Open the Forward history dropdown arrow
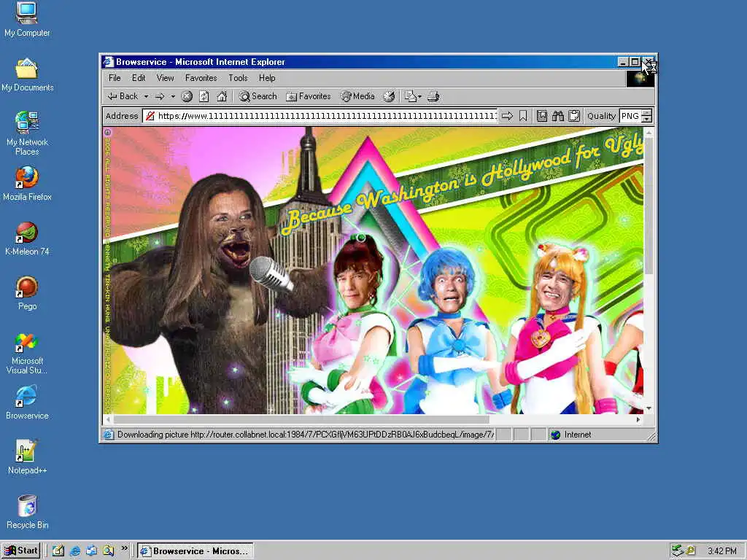The width and height of the screenshot is (747, 560). coord(173,96)
